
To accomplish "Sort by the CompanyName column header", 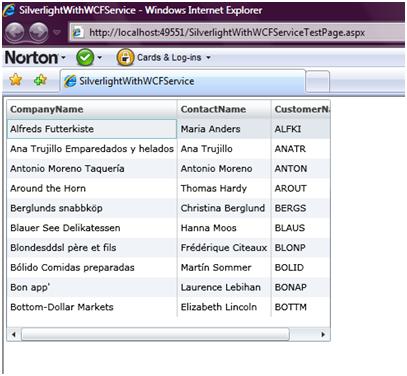I will tap(92, 109).
